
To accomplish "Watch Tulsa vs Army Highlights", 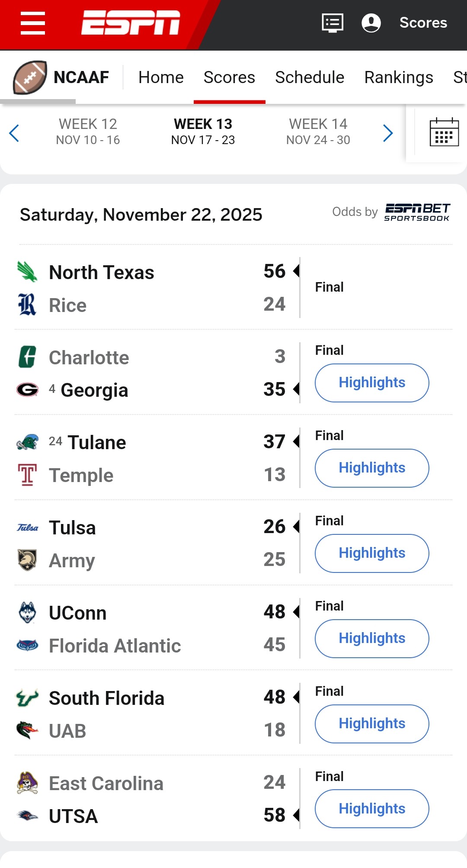I will [372, 553].
